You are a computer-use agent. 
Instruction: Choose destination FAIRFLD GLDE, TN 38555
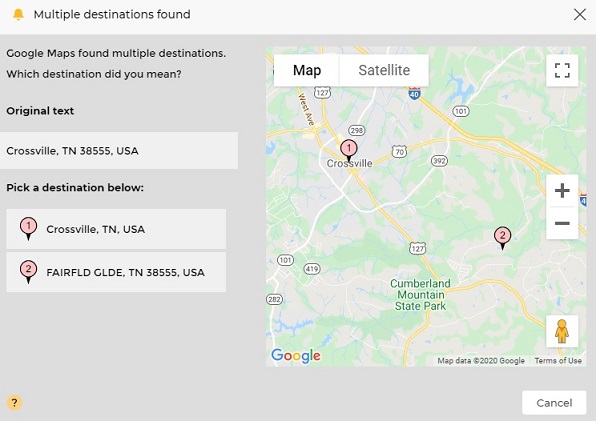pyautogui.click(x=116, y=272)
